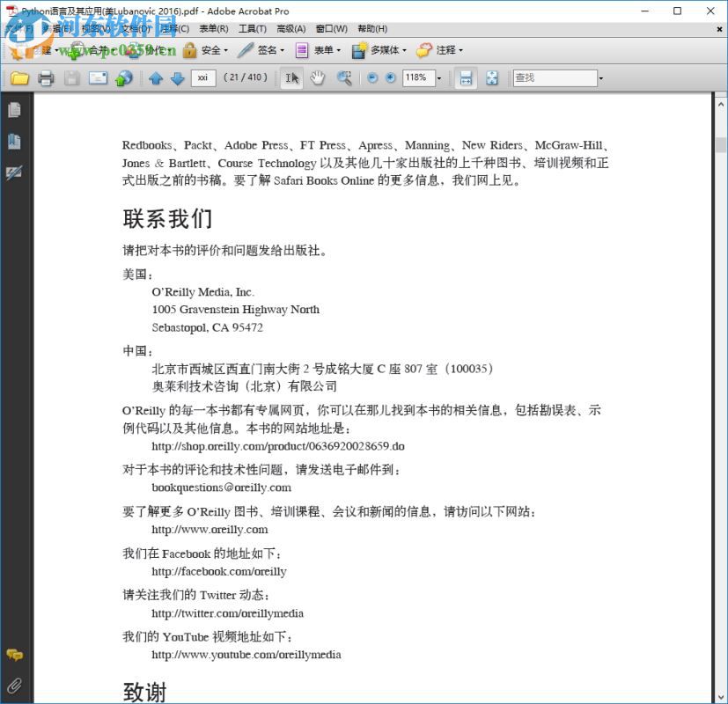Select the Hand tool
Viewport: 728px width, 704px height.
320,78
